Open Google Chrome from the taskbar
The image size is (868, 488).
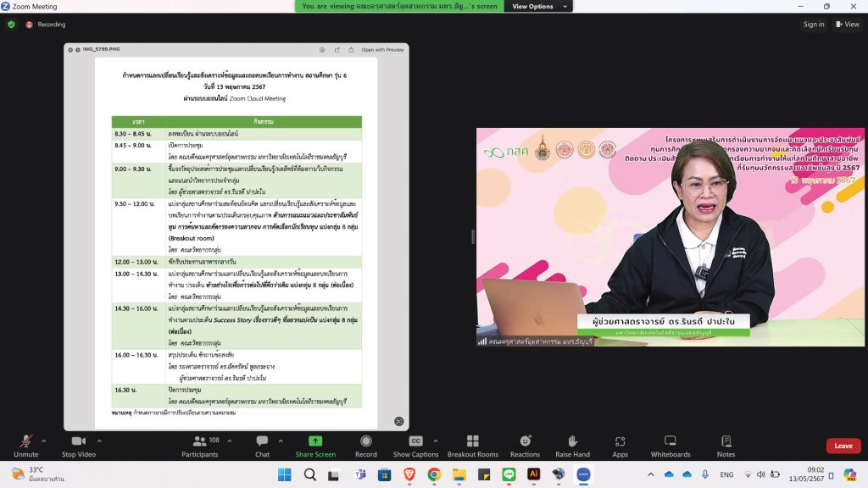click(x=434, y=474)
